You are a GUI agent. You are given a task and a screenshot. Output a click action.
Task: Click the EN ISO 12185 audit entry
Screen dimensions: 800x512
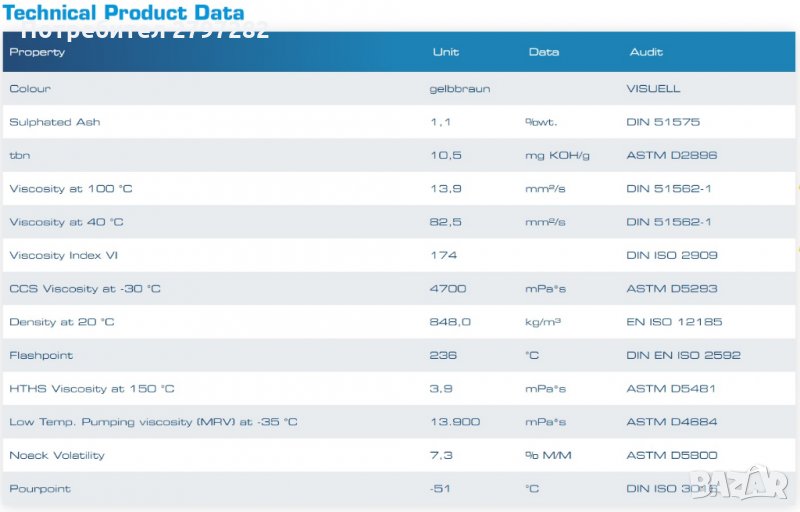674,322
